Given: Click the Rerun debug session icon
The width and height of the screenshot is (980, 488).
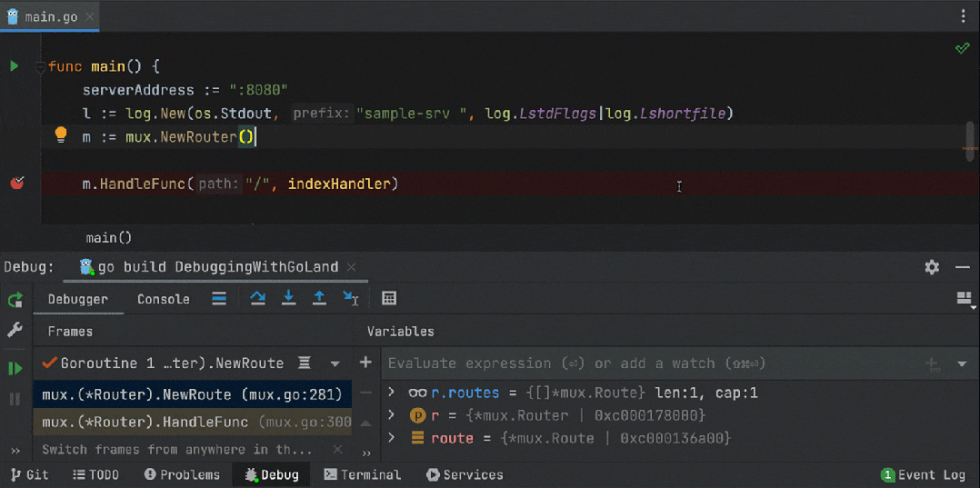Looking at the screenshot, I should coord(15,300).
